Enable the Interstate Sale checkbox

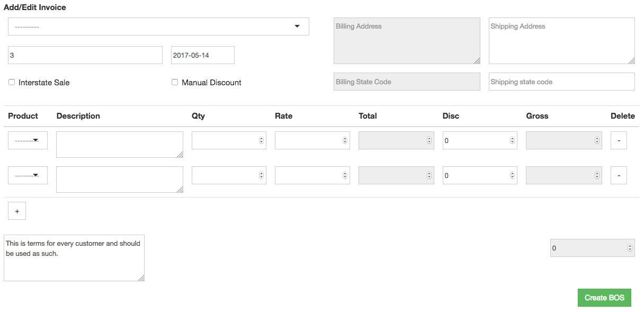12,83
